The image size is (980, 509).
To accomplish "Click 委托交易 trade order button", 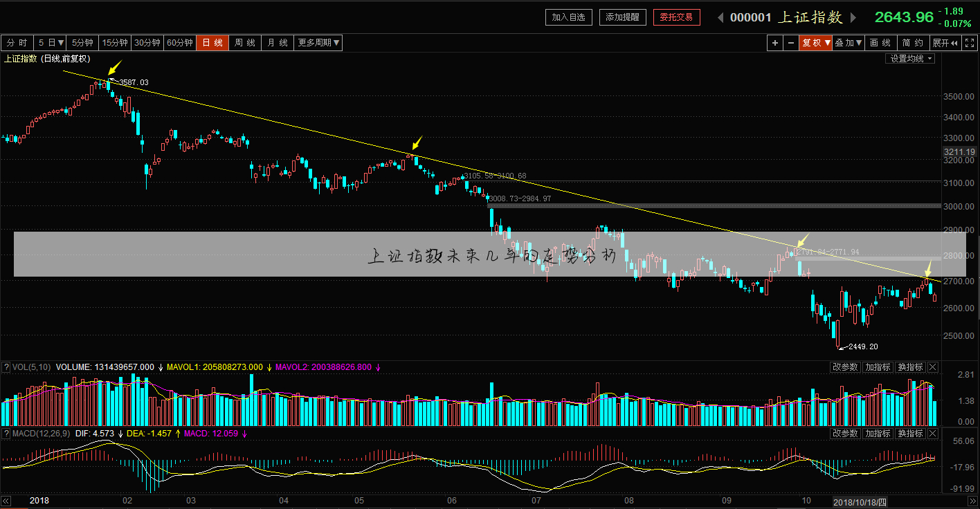I will tap(677, 17).
